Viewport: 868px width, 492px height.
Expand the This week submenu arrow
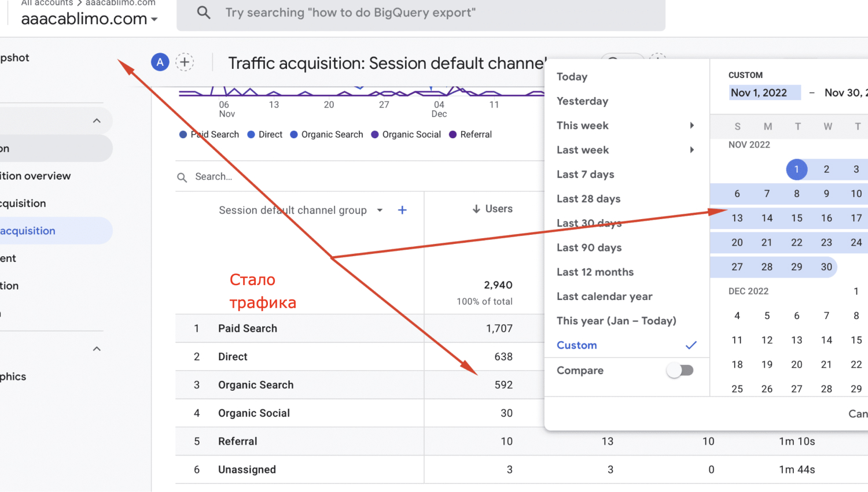pos(692,125)
